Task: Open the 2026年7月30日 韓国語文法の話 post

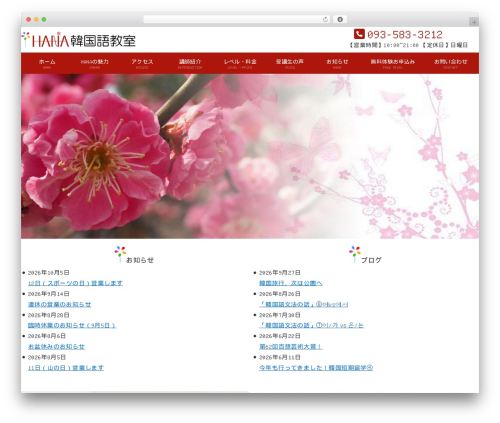Action: (311, 325)
